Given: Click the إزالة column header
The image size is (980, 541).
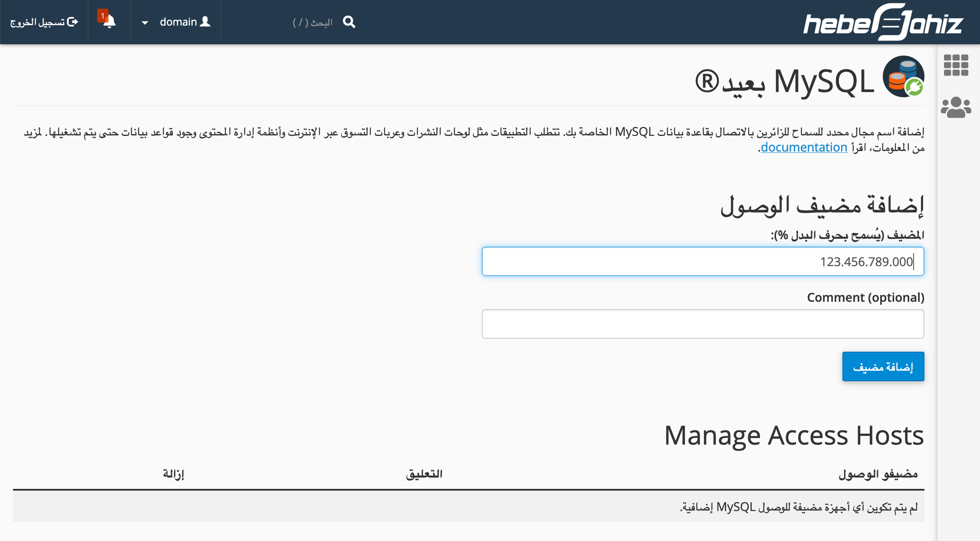Looking at the screenshot, I should [x=174, y=474].
